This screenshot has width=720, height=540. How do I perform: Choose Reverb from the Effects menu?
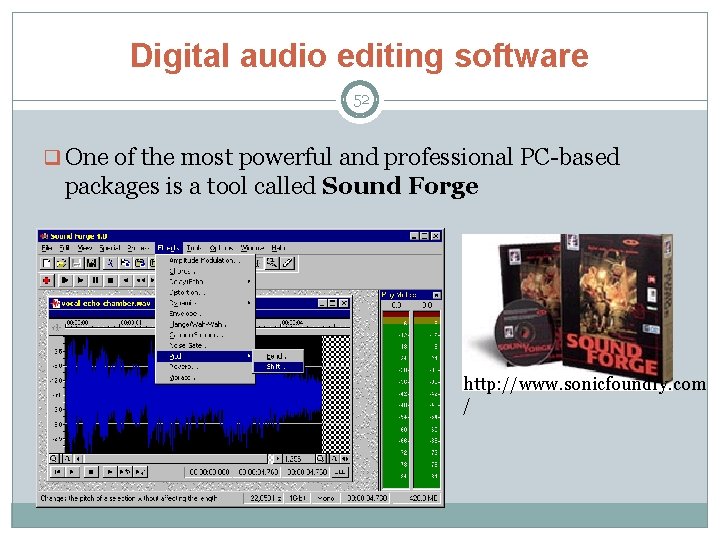[x=205, y=367]
